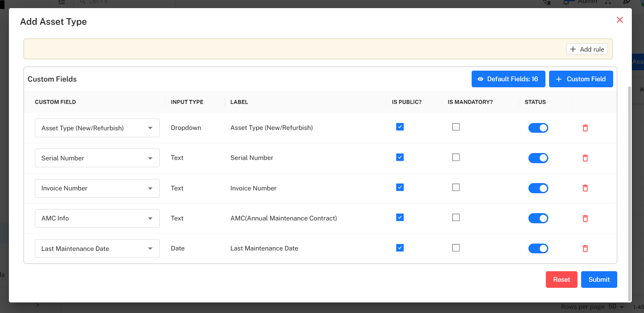644x313 pixels.
Task: Click the Text input type for Serial Number
Action: pos(177,158)
